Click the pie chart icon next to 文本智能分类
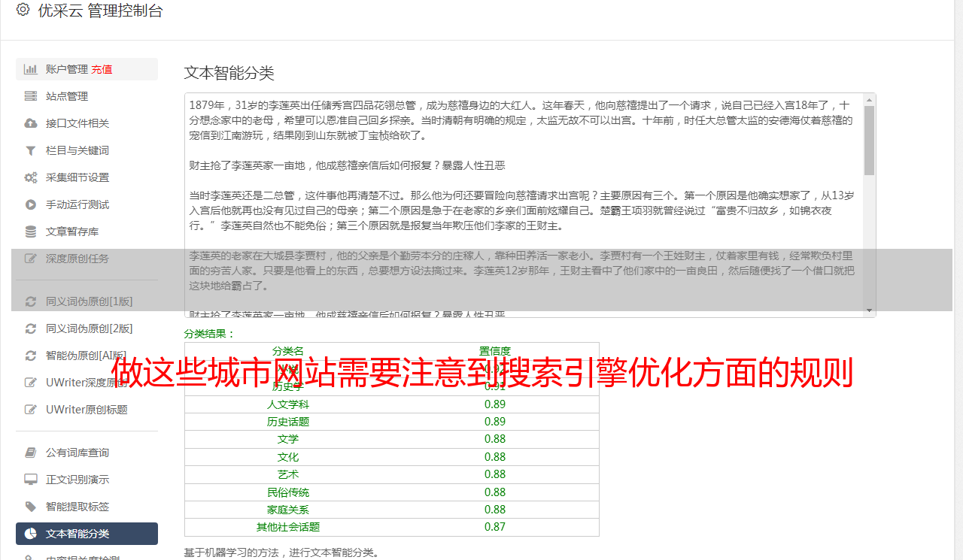The image size is (963, 560). point(31,534)
